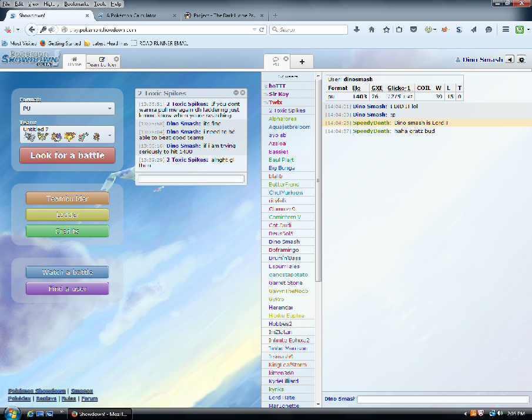
Task: Switch to Project - The Dark Horse tab
Action: (225, 16)
